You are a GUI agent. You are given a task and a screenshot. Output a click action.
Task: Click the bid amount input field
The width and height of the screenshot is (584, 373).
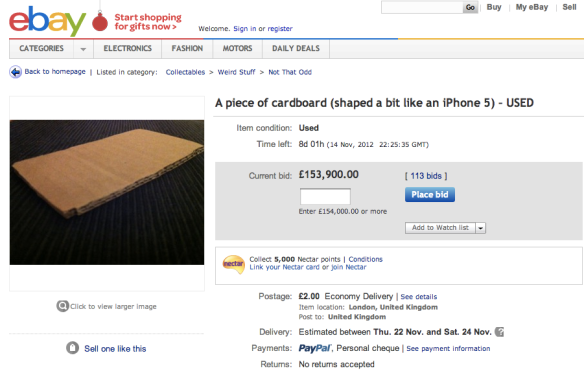point(325,196)
